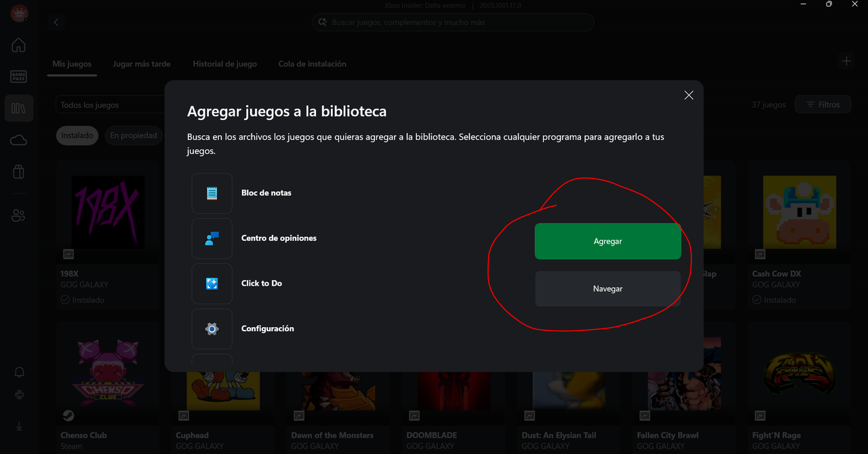Open the Game Pass sidebar icon
Image resolution: width=868 pixels, height=454 pixels.
18,77
